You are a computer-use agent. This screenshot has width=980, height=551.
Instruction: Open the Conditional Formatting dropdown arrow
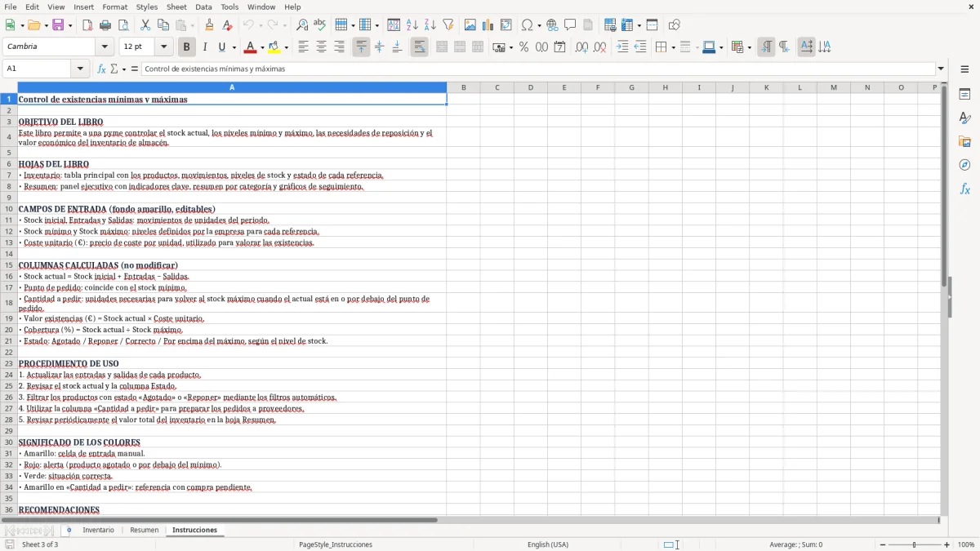pos(749,47)
